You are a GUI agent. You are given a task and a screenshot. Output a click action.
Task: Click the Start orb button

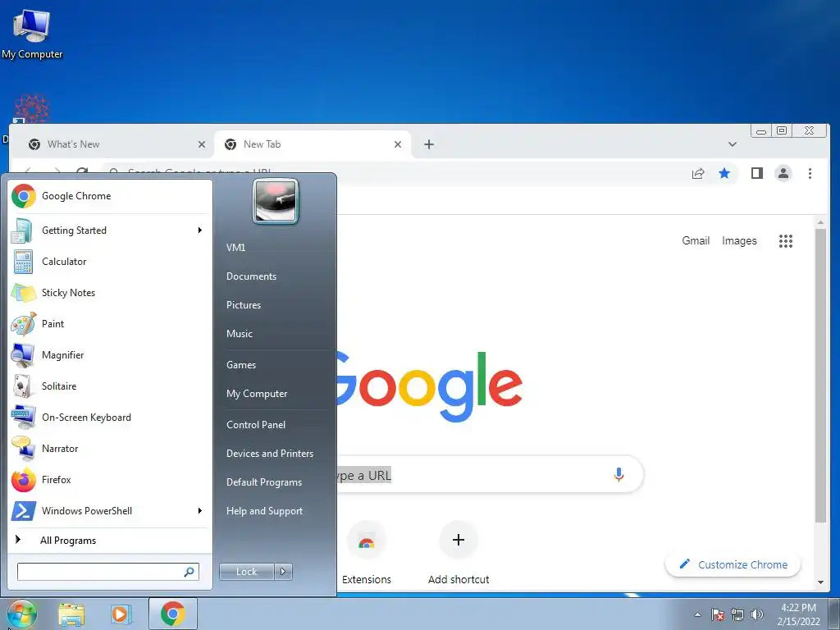coord(22,614)
